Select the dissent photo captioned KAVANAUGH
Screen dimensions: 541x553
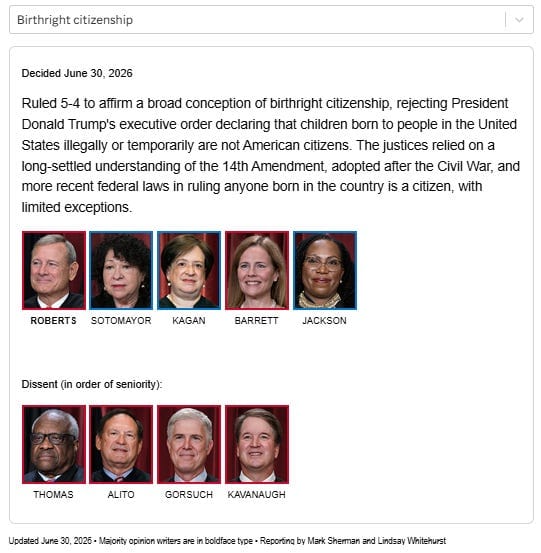click(257, 444)
